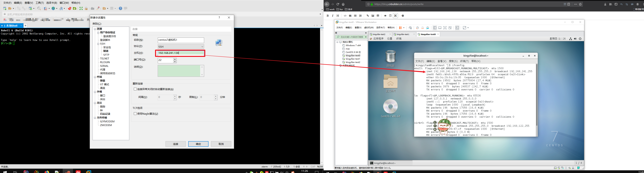Screen dimensions: 644x173
Task: Open the editor markdown guide question icon
Action: click(x=403, y=16)
